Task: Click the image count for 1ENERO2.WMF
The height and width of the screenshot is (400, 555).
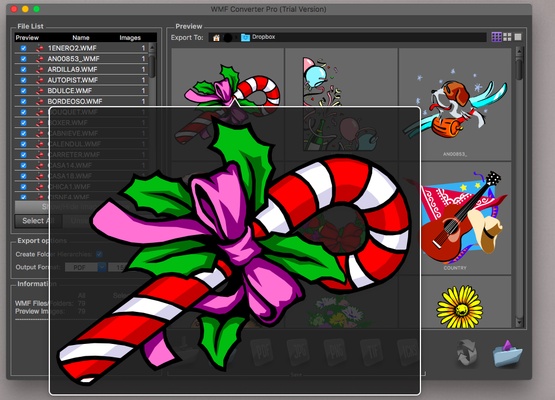Action: [143, 48]
